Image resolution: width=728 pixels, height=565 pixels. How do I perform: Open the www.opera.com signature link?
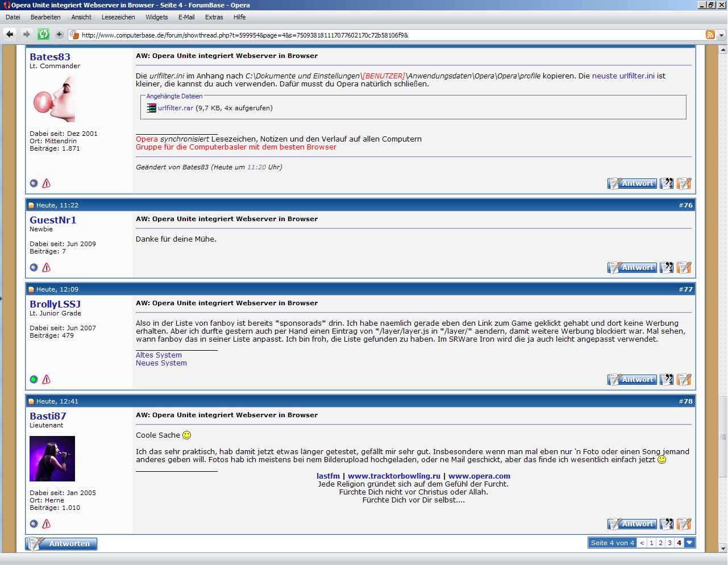479,476
